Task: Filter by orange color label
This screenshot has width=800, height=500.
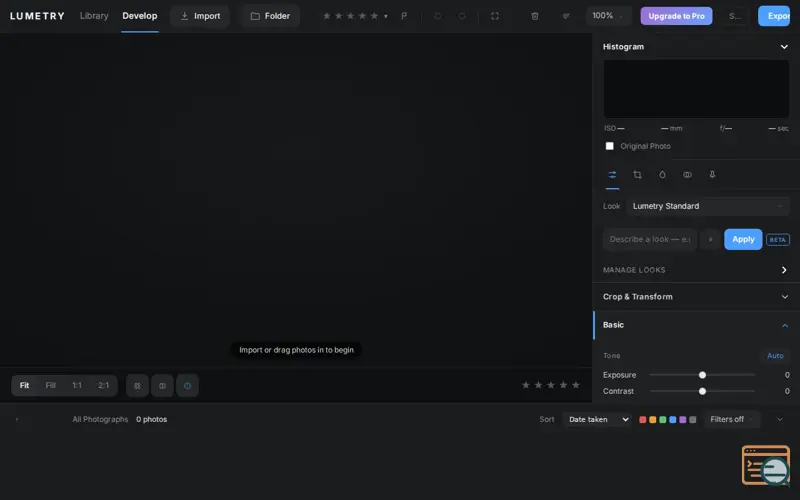Action: 653,419
